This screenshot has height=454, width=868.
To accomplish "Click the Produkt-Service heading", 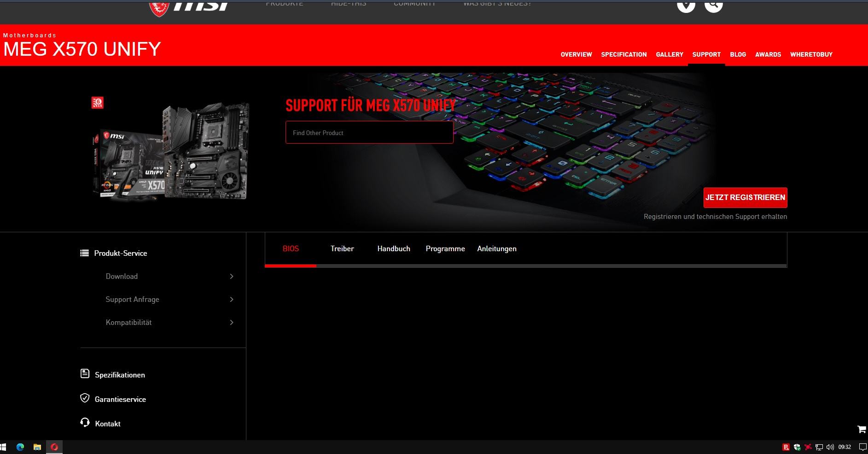I will [x=121, y=253].
